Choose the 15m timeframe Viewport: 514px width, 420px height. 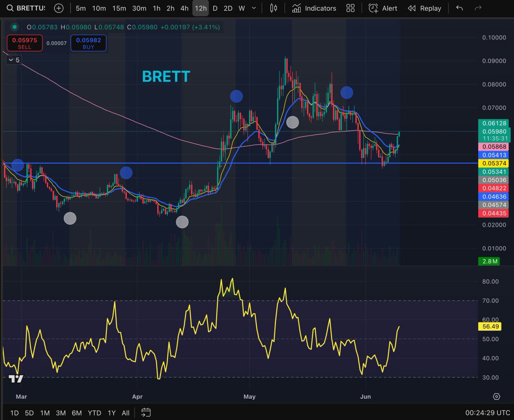tap(119, 8)
